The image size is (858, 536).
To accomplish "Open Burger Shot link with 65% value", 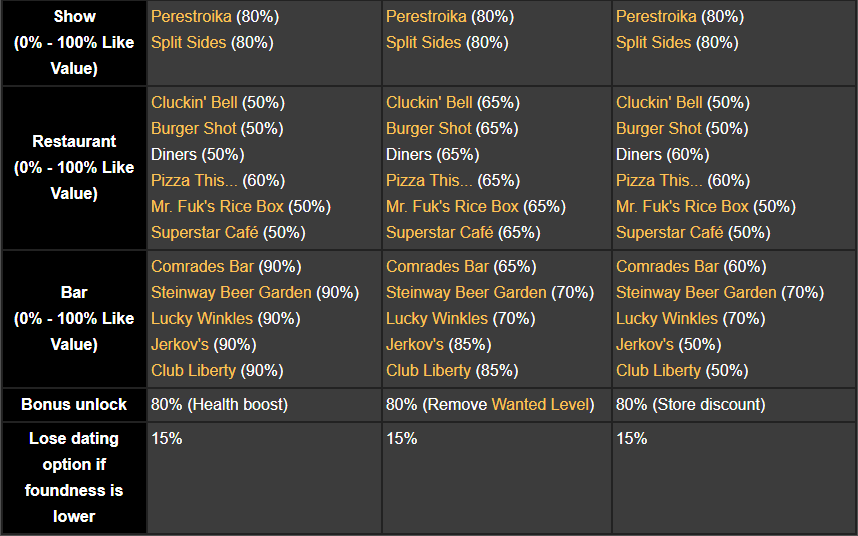I will 428,129.
